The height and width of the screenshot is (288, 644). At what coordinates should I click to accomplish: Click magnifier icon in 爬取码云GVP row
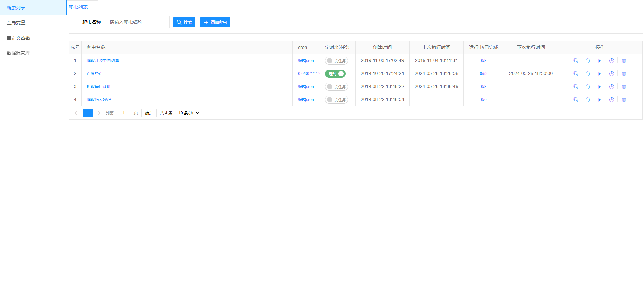(x=576, y=100)
